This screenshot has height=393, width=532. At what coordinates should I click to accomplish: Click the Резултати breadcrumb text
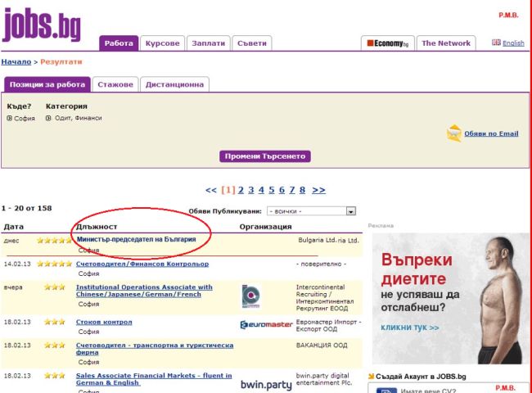coord(61,61)
